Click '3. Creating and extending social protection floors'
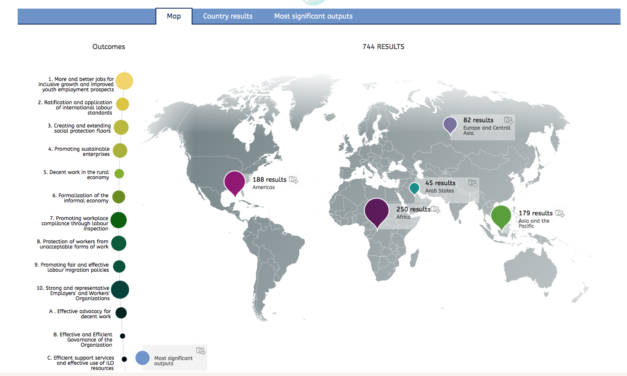627x376 pixels. pyautogui.click(x=79, y=128)
